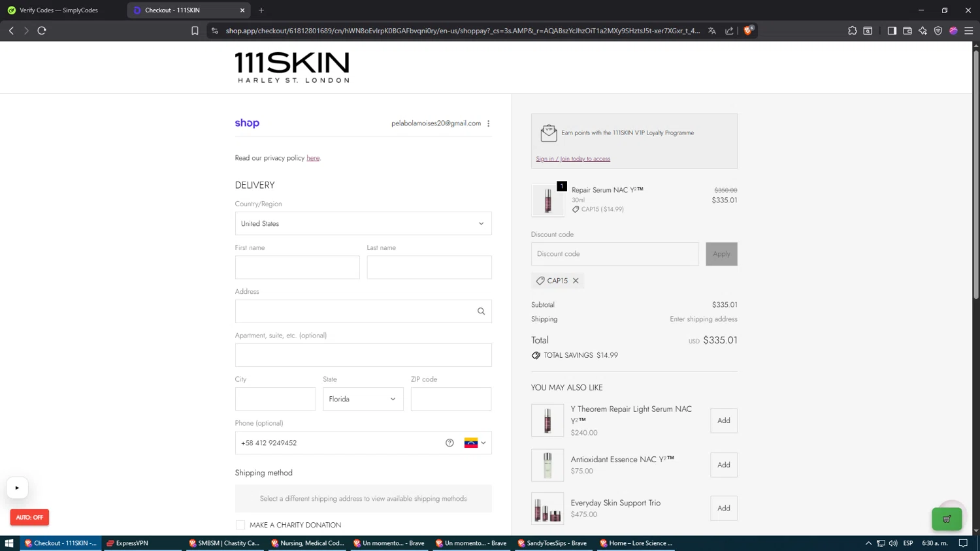The height and width of the screenshot is (551, 980).
Task: Click Repair Serum NAC Y² product thumbnail
Action: coord(547,200)
